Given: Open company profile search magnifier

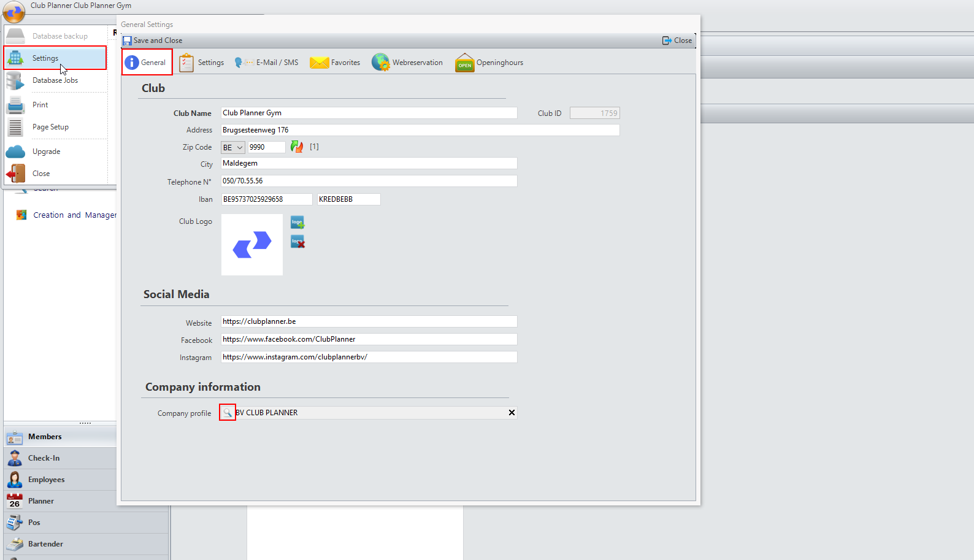Looking at the screenshot, I should click(x=228, y=413).
